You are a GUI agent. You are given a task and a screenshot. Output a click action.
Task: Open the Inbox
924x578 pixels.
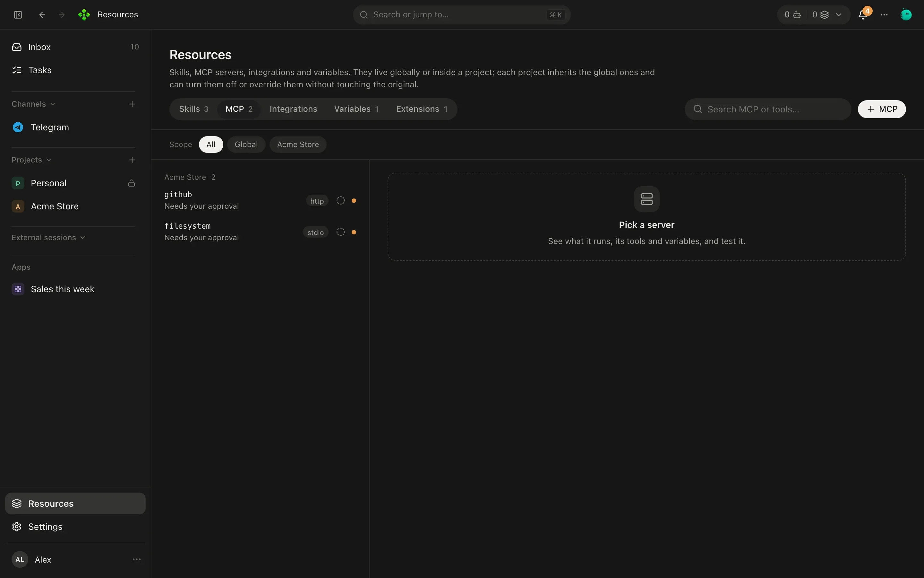pos(75,47)
